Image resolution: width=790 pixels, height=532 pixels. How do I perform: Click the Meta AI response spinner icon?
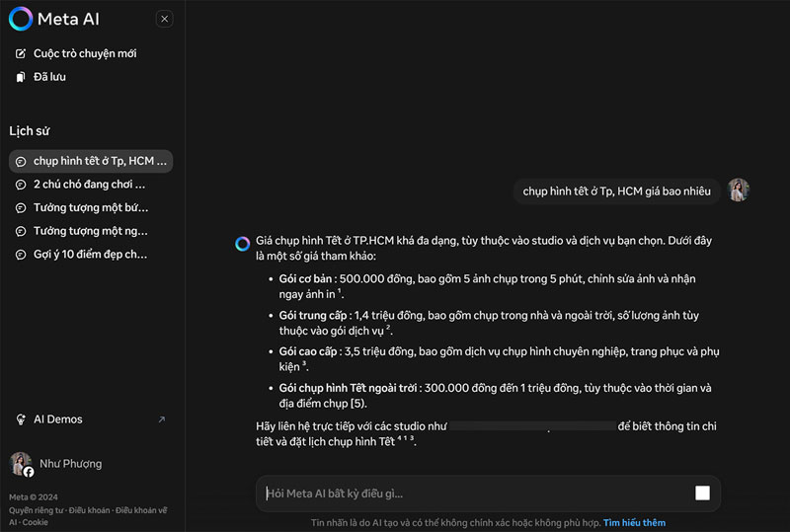coord(242,243)
